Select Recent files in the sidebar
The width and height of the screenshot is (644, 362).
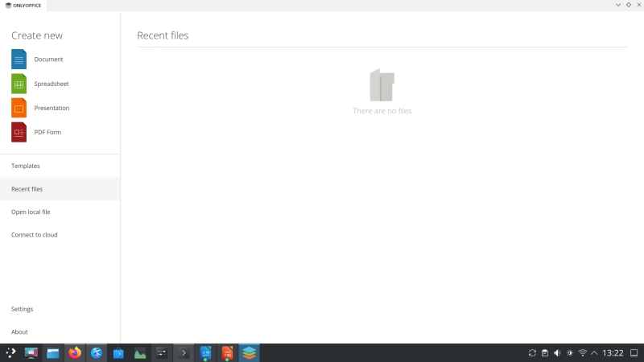click(x=60, y=189)
